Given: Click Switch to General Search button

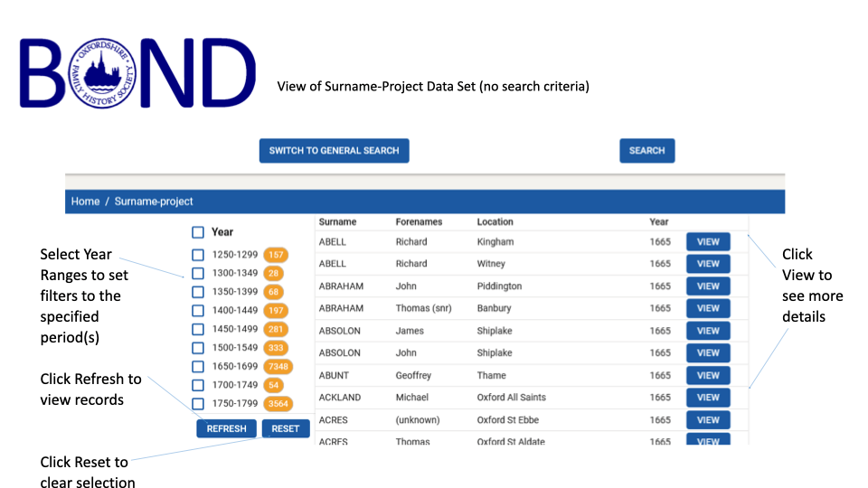Looking at the screenshot, I should (x=334, y=151).
